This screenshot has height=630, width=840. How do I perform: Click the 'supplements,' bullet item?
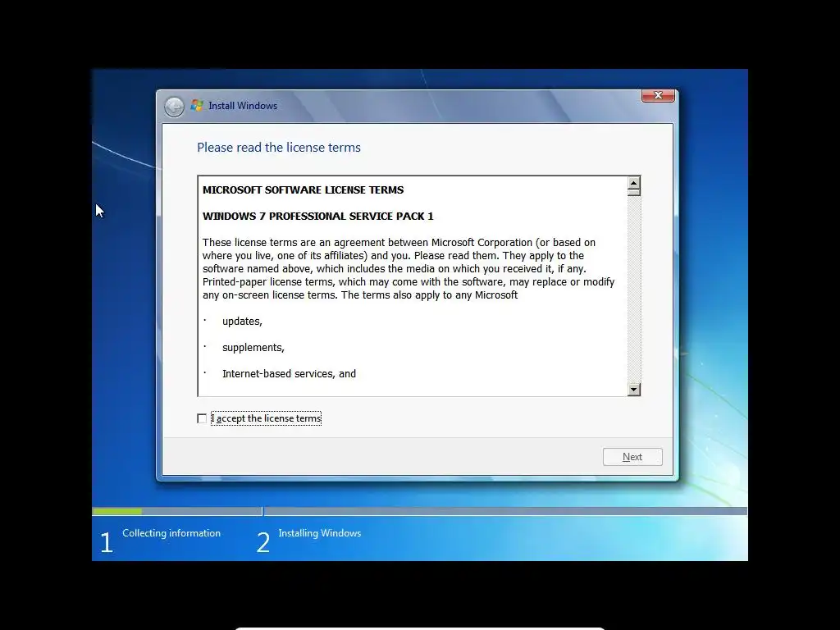(253, 348)
